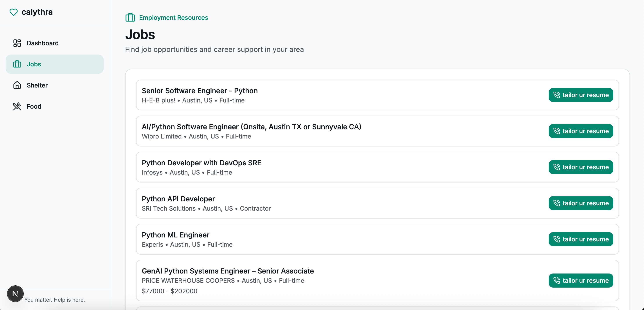The height and width of the screenshot is (310, 644).
Task: Open Python Developer with DevOps SRE listing
Action: tap(201, 163)
